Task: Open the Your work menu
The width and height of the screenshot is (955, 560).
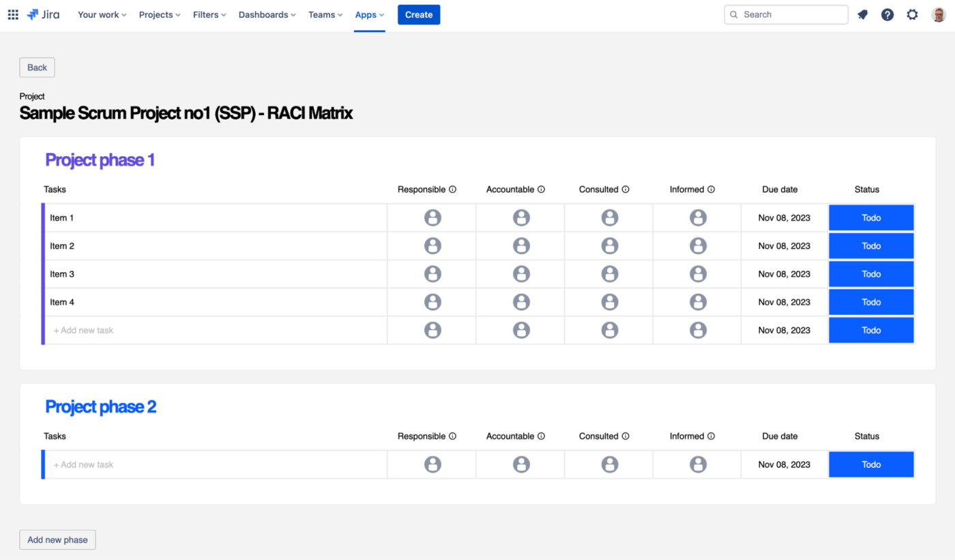Action: pyautogui.click(x=102, y=14)
